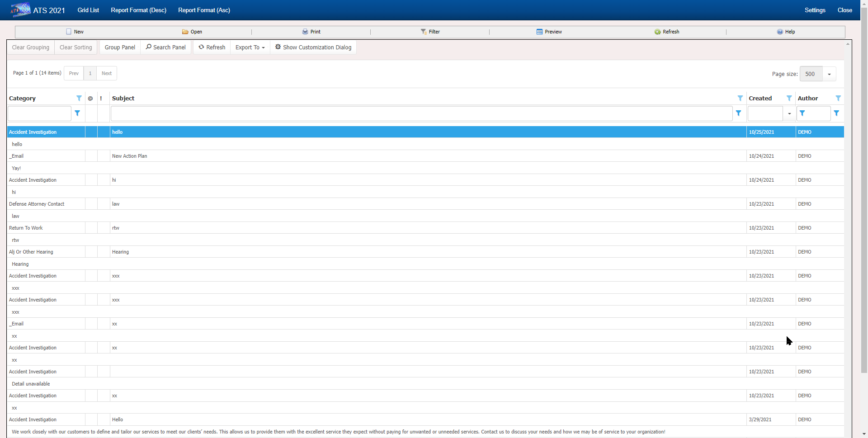Select Report Format (Desc) menu item
The height and width of the screenshot is (438, 868).
tap(138, 10)
